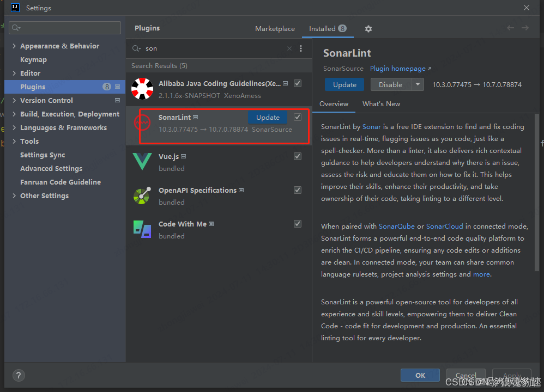The width and height of the screenshot is (544, 392).
Task: Focus the settings search field
Action: pyautogui.click(x=65, y=28)
